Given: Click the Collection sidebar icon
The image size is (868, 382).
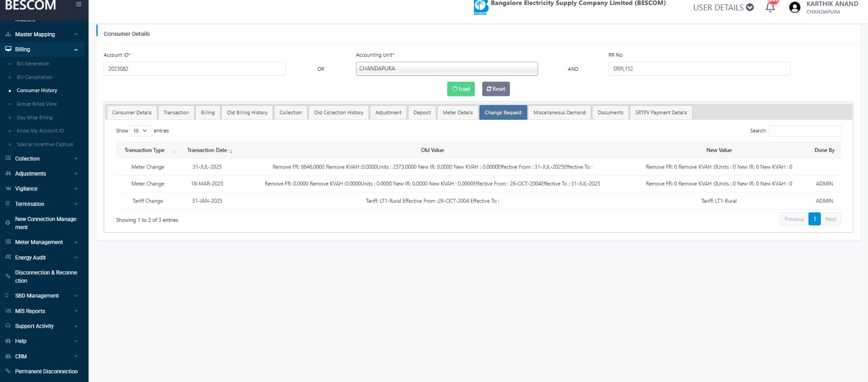Looking at the screenshot, I should click(8, 159).
